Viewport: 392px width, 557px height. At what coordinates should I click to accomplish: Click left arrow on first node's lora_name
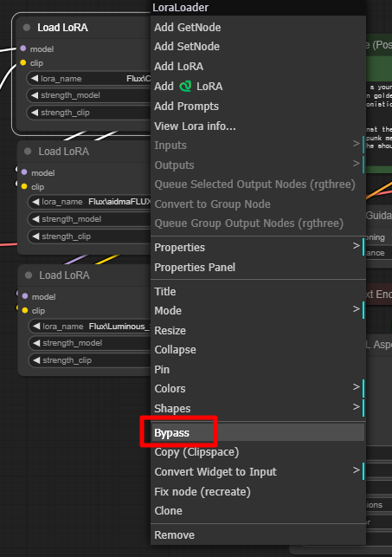35,78
